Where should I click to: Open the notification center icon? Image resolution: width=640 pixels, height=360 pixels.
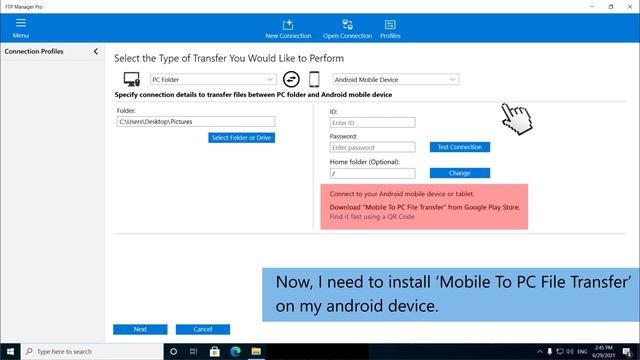pyautogui.click(x=627, y=351)
